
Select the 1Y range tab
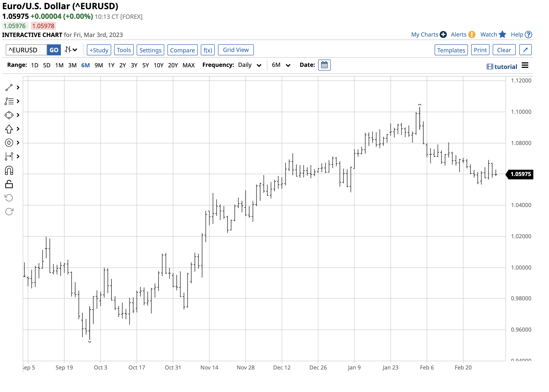[111, 65]
